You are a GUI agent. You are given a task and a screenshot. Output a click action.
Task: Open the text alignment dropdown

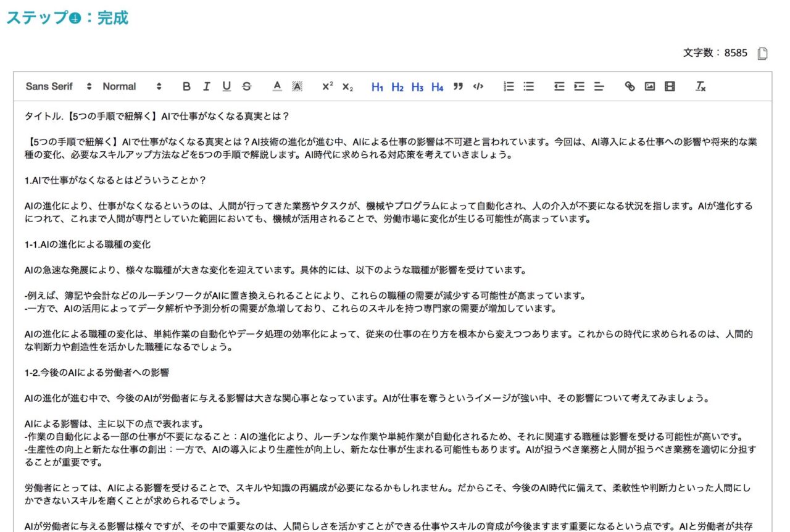click(x=599, y=86)
